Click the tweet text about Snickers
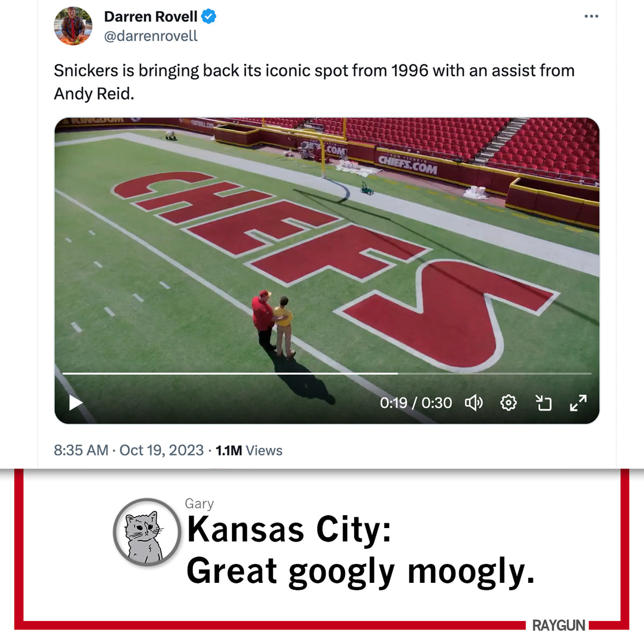Screen dimensions: 644x644 pyautogui.click(x=314, y=82)
